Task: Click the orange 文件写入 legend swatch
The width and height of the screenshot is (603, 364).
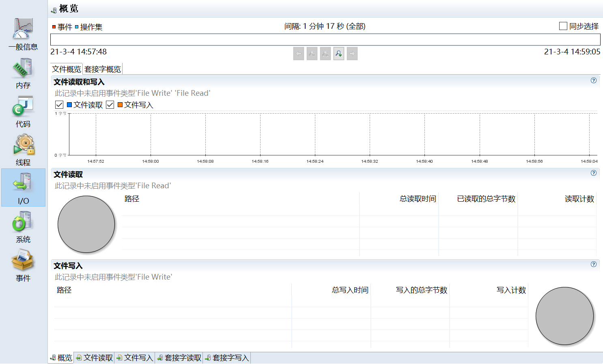Action: [x=120, y=105]
